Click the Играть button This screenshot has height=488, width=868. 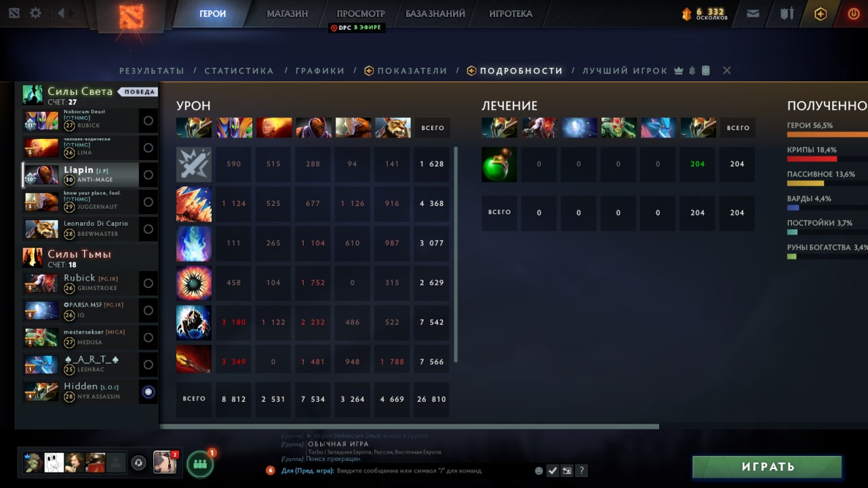pyautogui.click(x=767, y=467)
